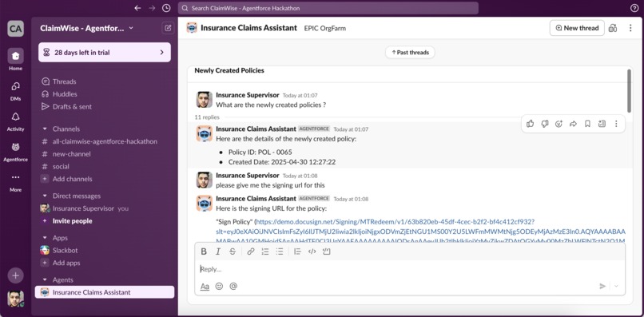Click the compose new message icon
Screen dimensions: 644x317
click(x=168, y=28)
